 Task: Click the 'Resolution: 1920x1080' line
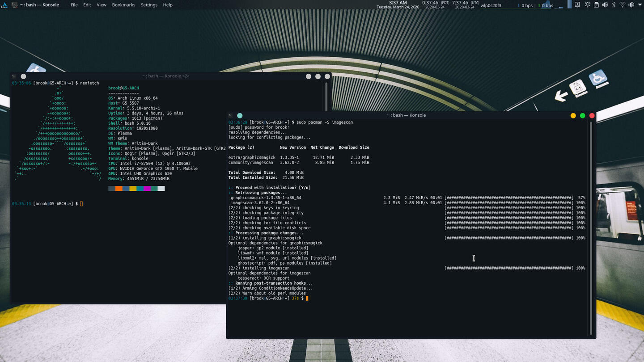[x=132, y=128]
